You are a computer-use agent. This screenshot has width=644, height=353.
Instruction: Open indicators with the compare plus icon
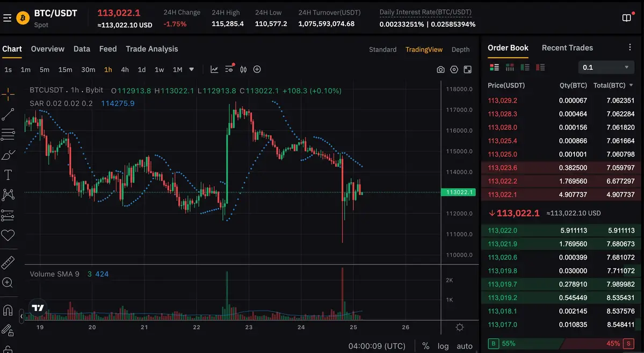coord(257,69)
